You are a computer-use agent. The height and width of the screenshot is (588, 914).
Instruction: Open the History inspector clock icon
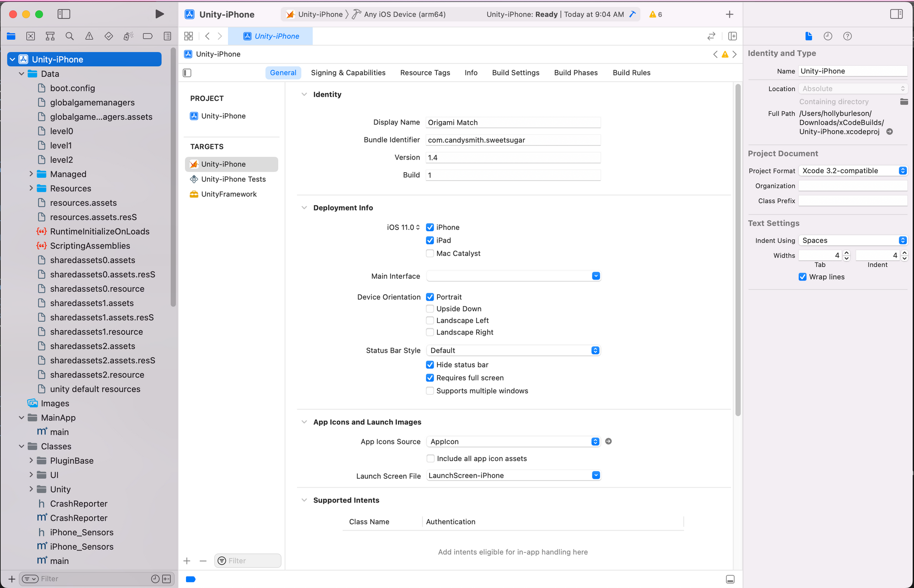[828, 36]
